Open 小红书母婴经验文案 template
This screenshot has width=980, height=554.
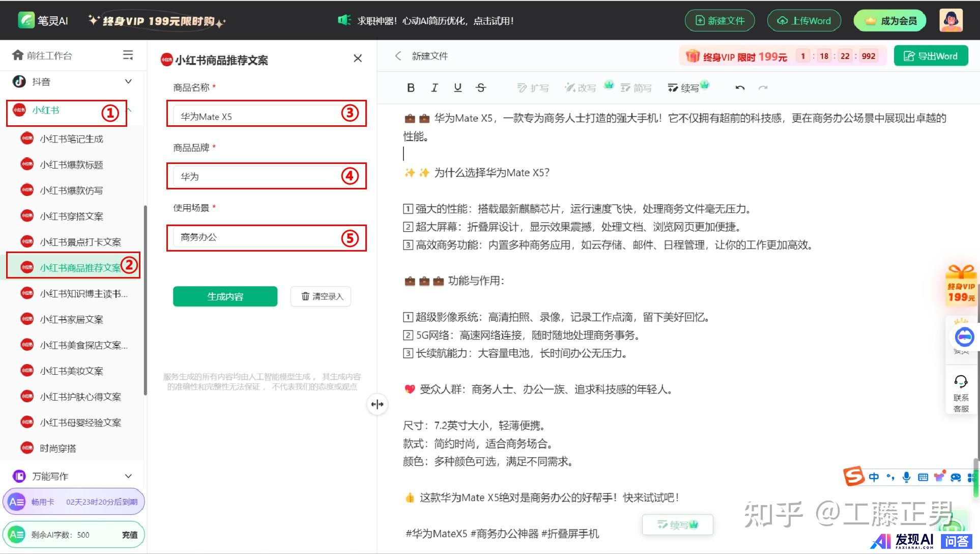coord(80,423)
